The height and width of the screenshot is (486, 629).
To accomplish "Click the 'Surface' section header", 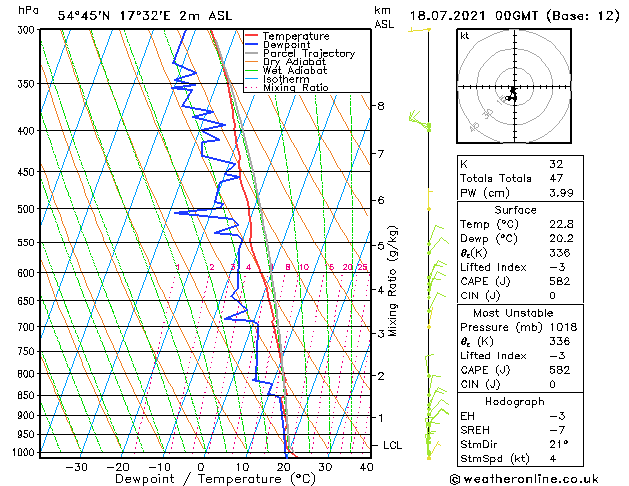I will tap(515, 210).
